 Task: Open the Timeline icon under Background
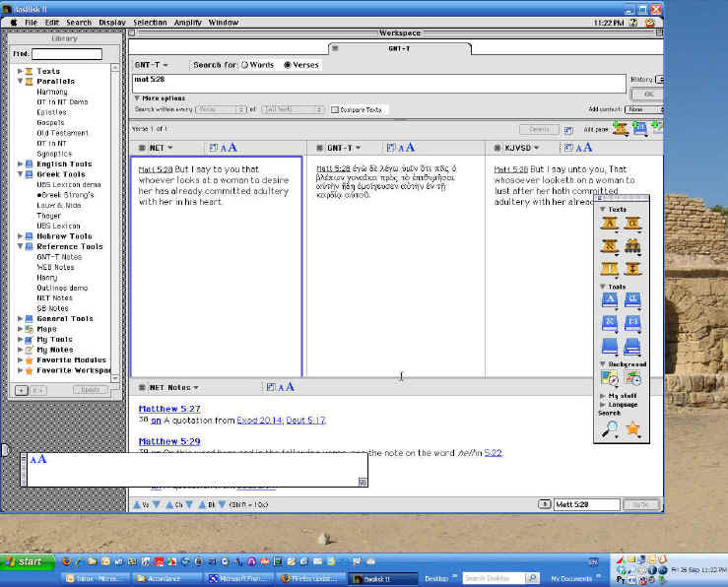point(632,378)
